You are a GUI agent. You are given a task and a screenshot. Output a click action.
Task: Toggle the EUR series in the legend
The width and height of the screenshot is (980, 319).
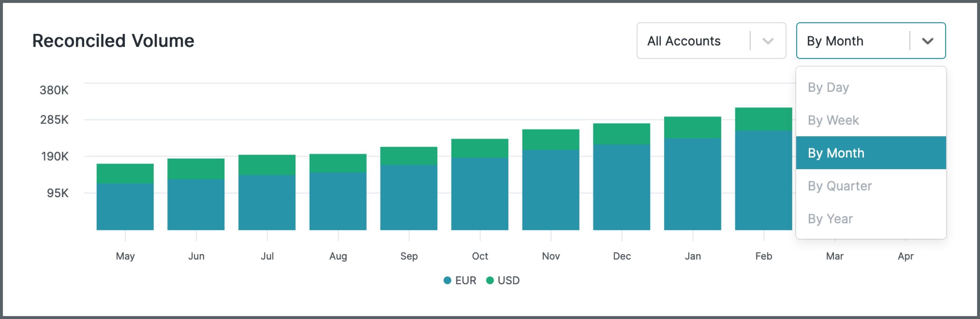click(x=466, y=280)
